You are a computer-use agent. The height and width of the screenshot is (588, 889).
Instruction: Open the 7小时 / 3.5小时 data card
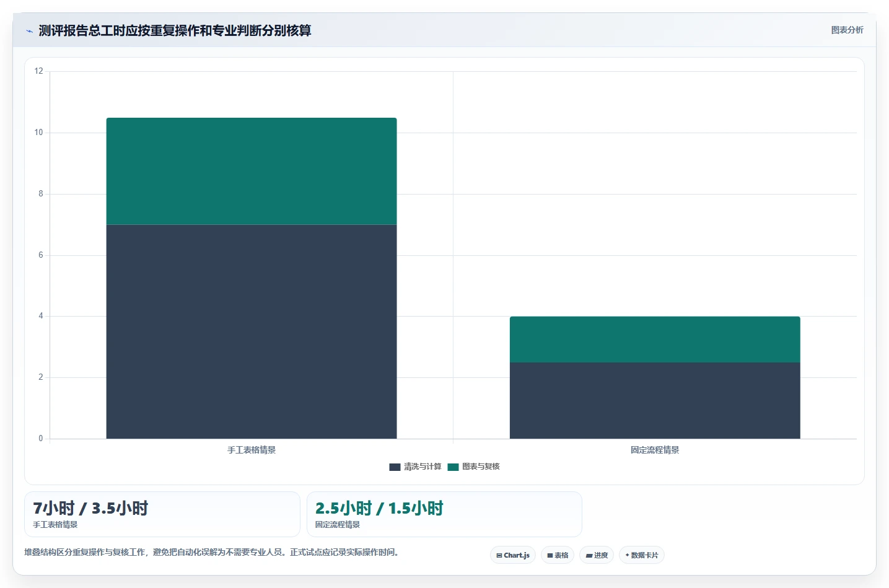click(162, 514)
